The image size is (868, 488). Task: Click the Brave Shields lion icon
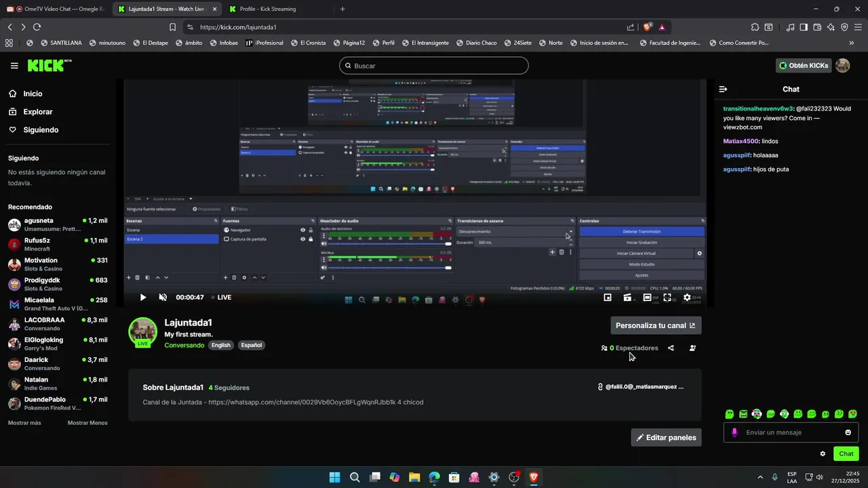click(x=648, y=27)
